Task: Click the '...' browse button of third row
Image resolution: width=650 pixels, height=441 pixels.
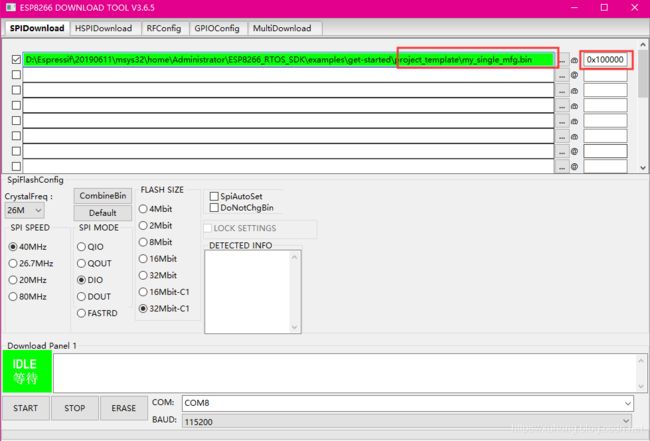Action: coord(562,91)
